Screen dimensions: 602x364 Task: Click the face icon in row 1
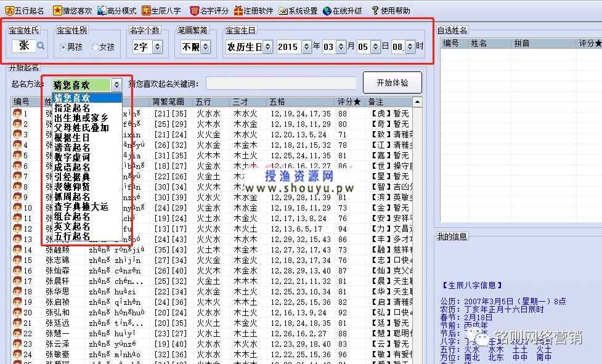click(17, 113)
